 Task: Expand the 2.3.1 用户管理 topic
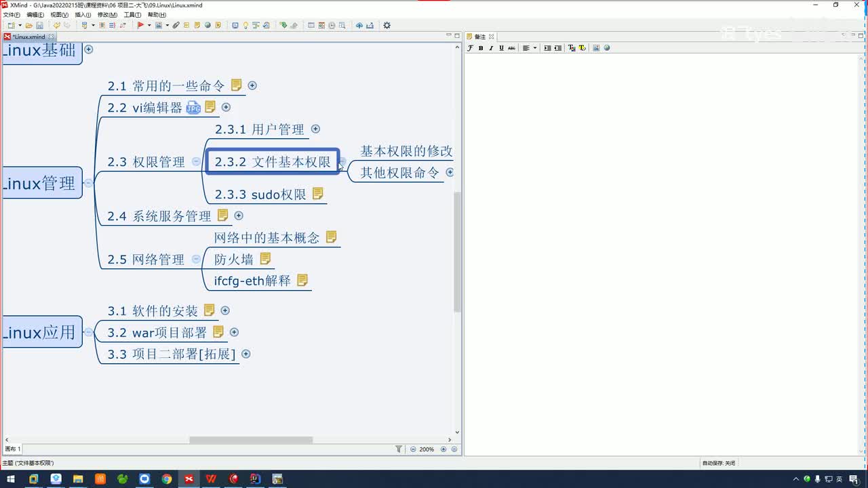[x=315, y=129]
